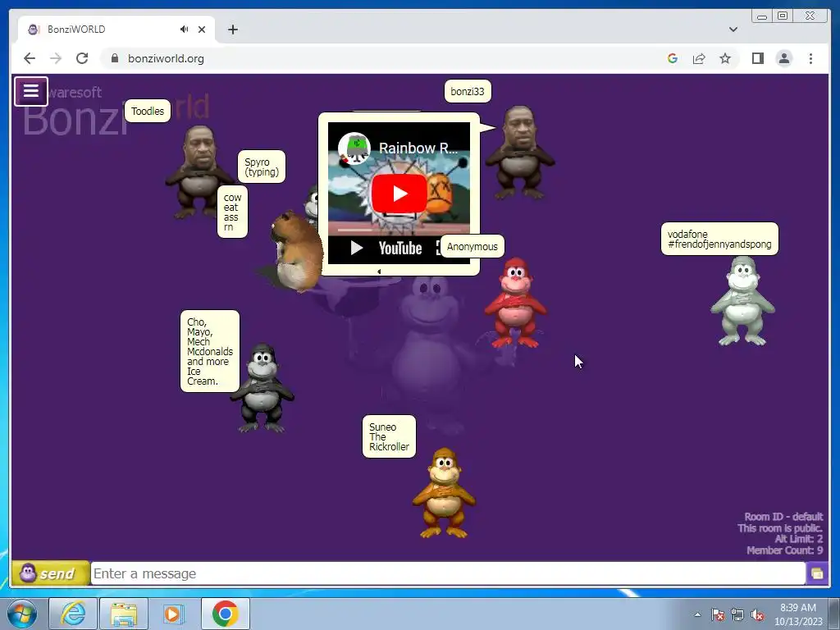The height and width of the screenshot is (630, 840).
Task: View site information lock icon
Action: click(114, 58)
